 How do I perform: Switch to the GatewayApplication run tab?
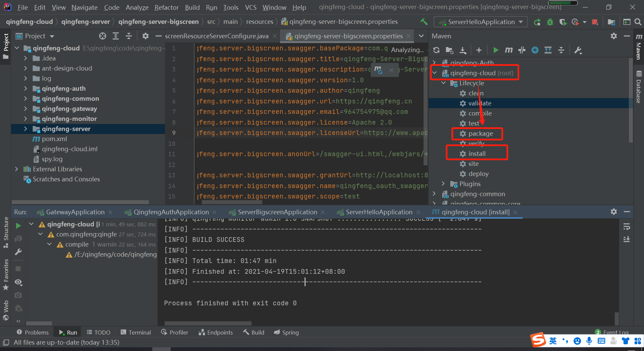pos(75,212)
